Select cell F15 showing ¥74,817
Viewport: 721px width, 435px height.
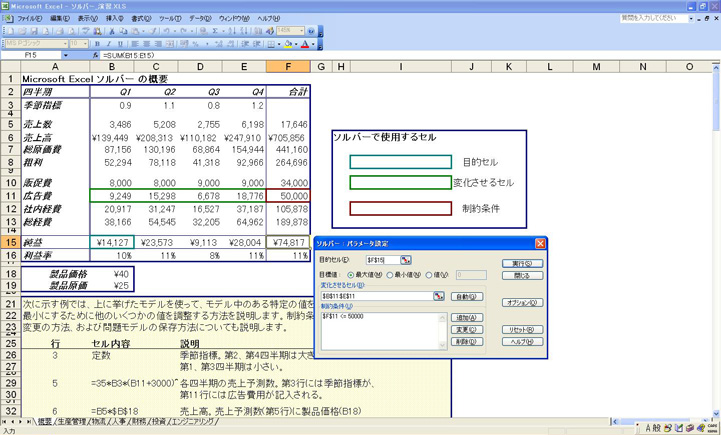288,242
